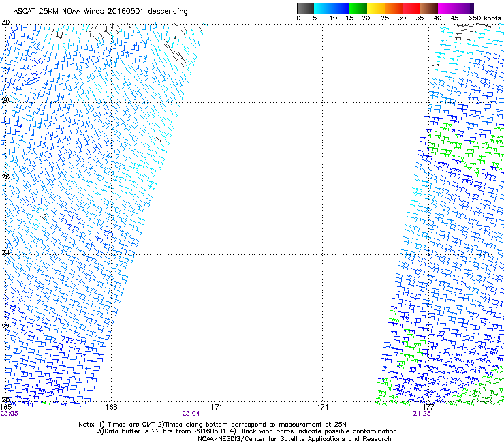Click the purple "21:25" swath time

422,414
